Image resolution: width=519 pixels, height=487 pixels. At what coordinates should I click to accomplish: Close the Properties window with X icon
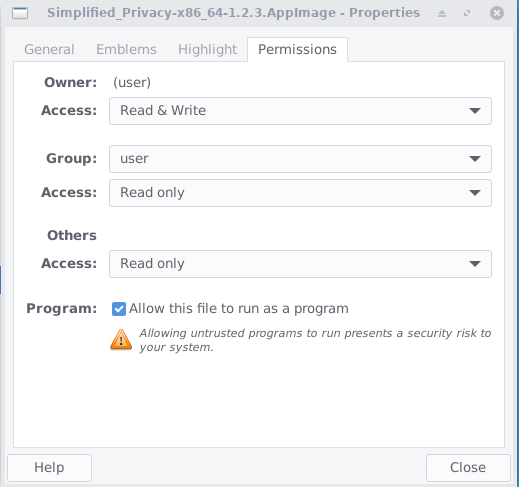coord(497,13)
